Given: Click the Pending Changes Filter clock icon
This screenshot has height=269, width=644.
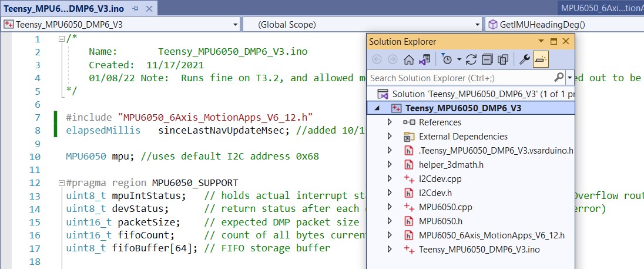Looking at the screenshot, I should coord(447,59).
